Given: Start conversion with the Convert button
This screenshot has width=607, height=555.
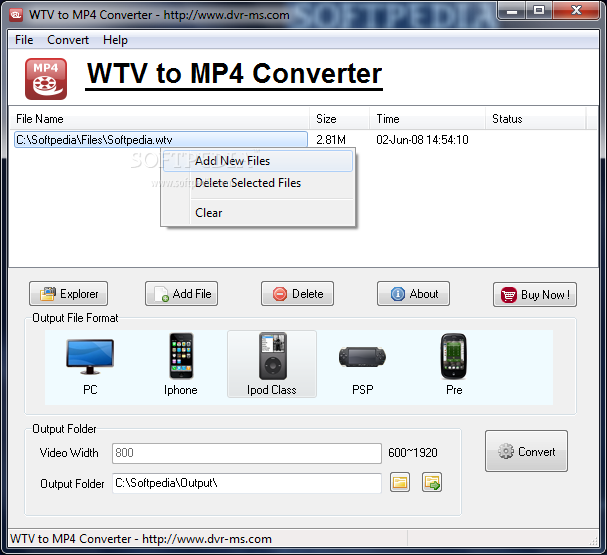Looking at the screenshot, I should (x=526, y=451).
